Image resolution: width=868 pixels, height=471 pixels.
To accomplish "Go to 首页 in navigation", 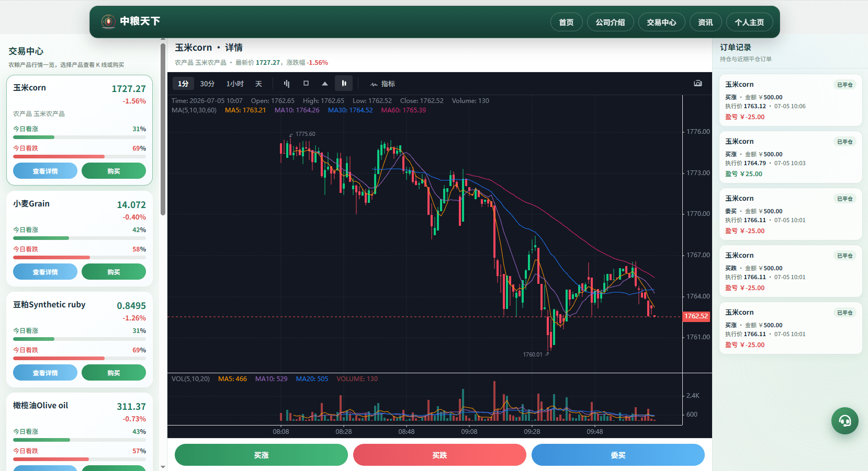I will (566, 22).
